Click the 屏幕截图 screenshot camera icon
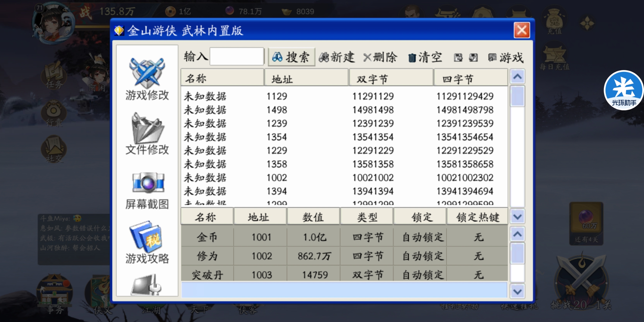This screenshot has width=644, height=322. (147, 191)
